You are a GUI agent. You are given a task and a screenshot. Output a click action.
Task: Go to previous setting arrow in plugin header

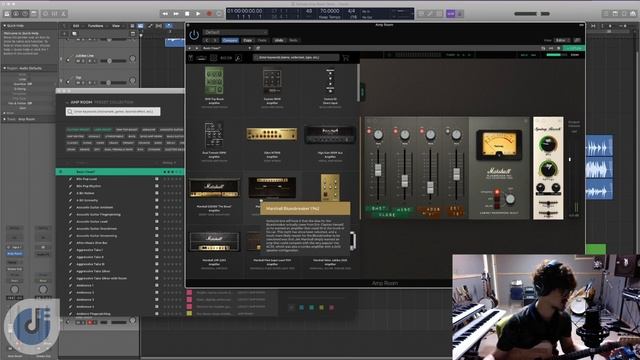click(207, 40)
